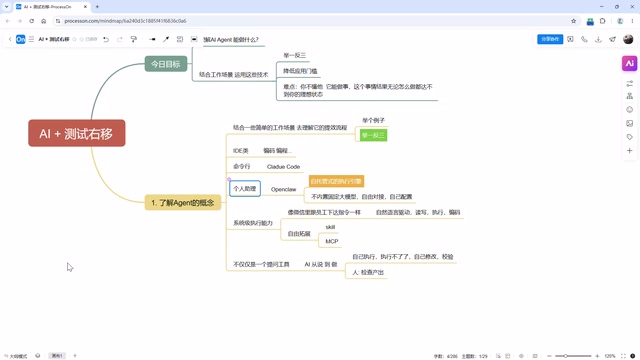Open the user avatar profile
The image size is (640, 360).
point(628,39)
